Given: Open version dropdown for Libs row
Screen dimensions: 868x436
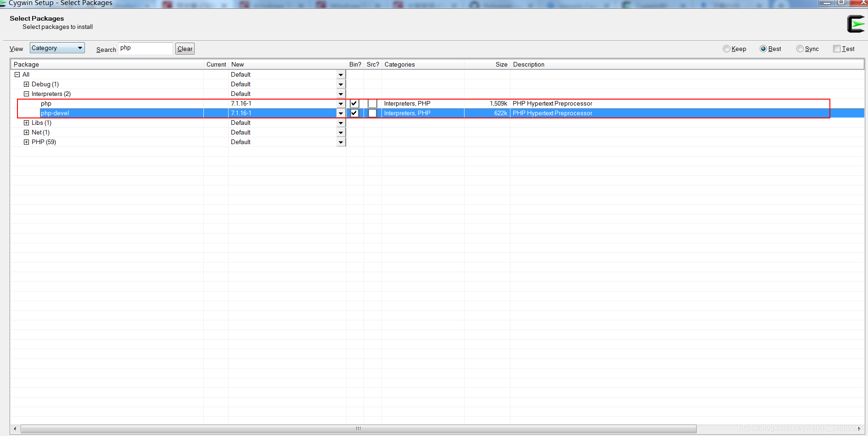Looking at the screenshot, I should 341,123.
